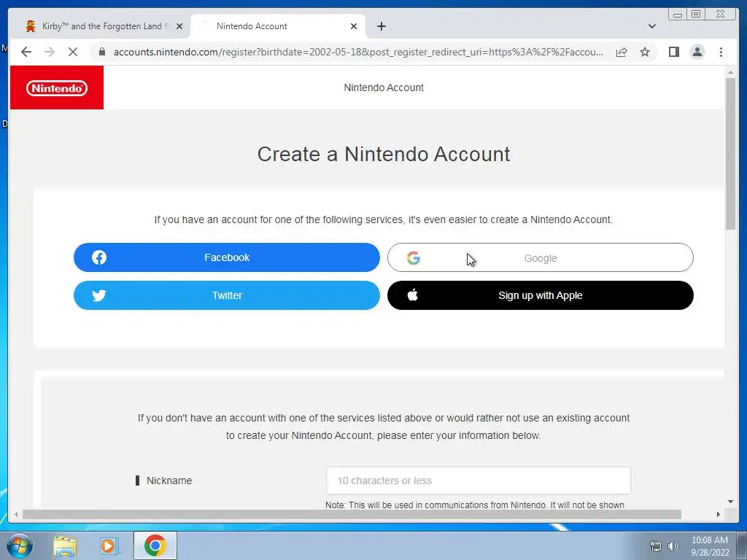Open the network status tray icon
Viewport: 747px width, 560px height.
[656, 546]
